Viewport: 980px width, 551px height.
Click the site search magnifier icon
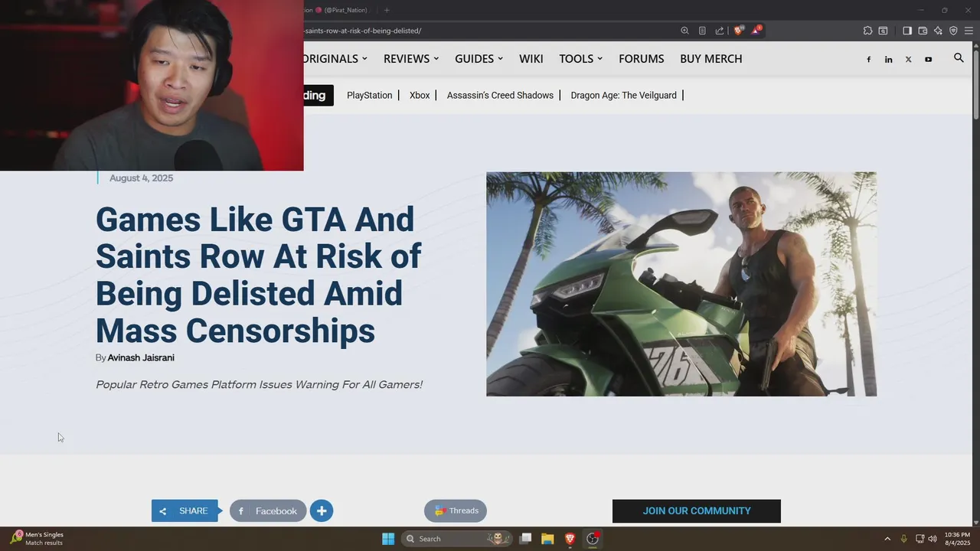[x=959, y=58]
